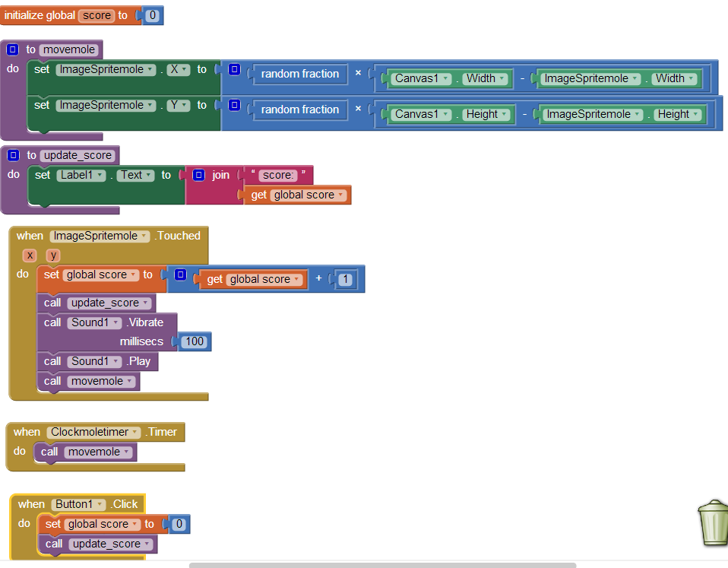Viewport: 728px width, 568px height.
Task: Click the mutator icon on movemole procedure
Action: pos(13,49)
